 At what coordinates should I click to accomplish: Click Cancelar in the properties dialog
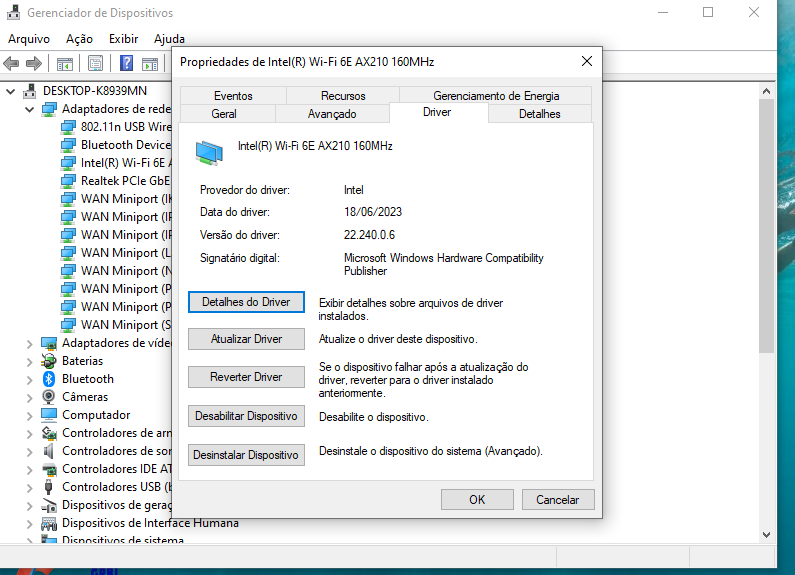[x=558, y=500]
